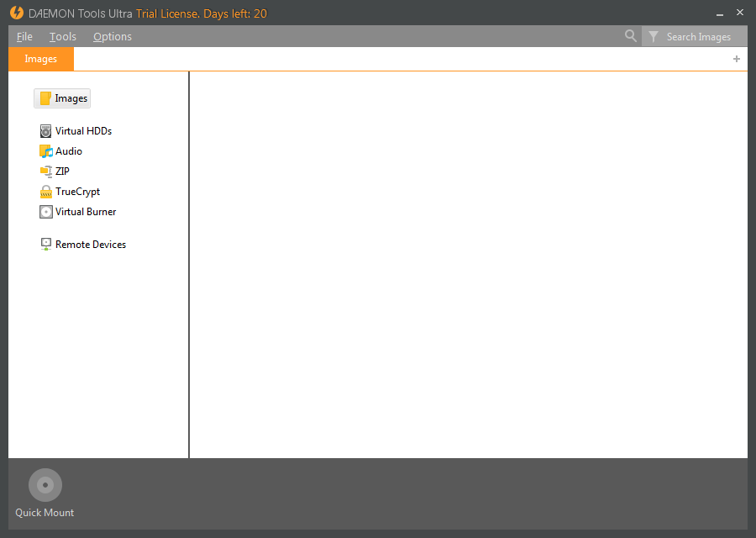Open the Tools menu
Screen dimensions: 756x538
[62, 36]
